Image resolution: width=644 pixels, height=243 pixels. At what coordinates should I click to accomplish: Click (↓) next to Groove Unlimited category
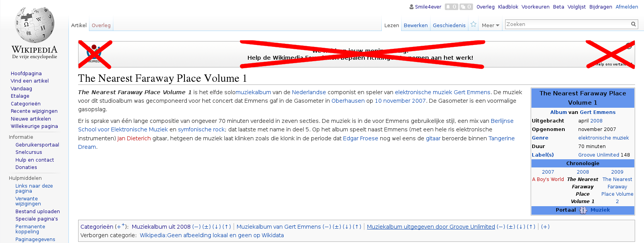point(521,227)
